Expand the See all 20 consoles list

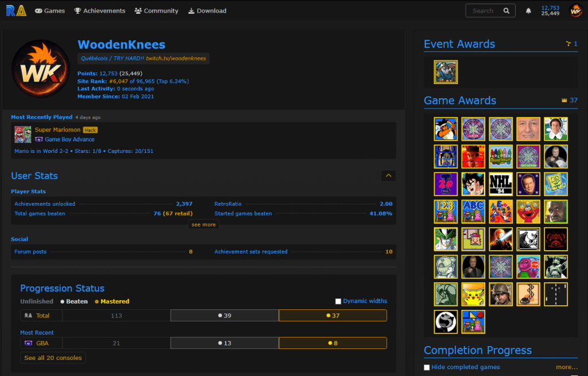click(x=53, y=358)
